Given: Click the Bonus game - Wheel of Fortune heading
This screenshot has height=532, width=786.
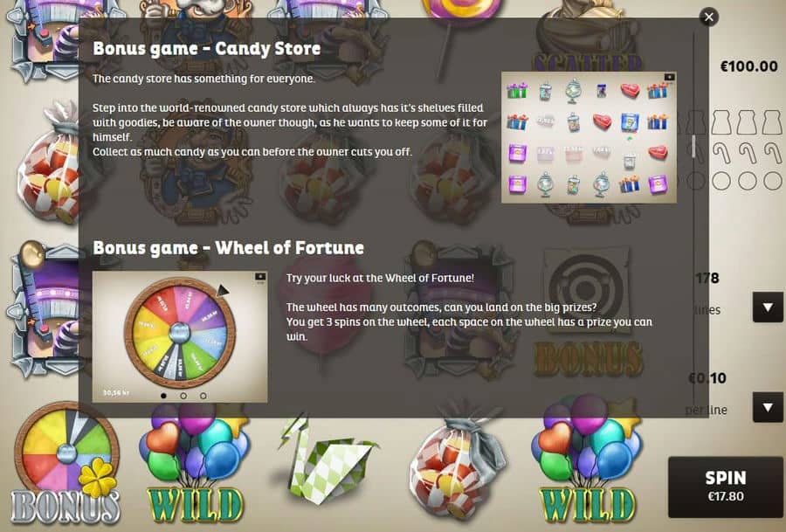Looking at the screenshot, I should [x=229, y=248].
